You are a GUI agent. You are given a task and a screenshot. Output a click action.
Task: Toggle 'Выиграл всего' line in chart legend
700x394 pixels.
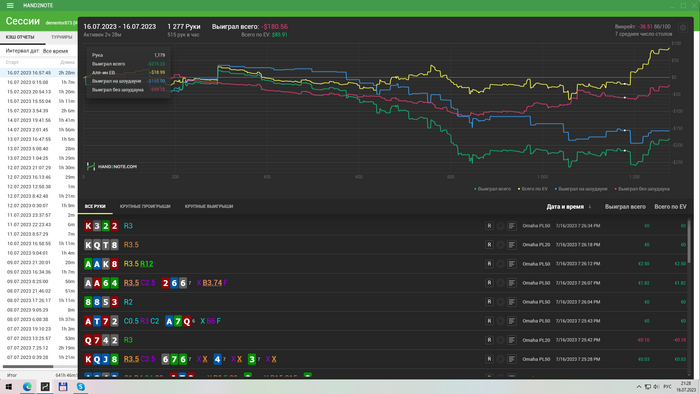coord(492,189)
